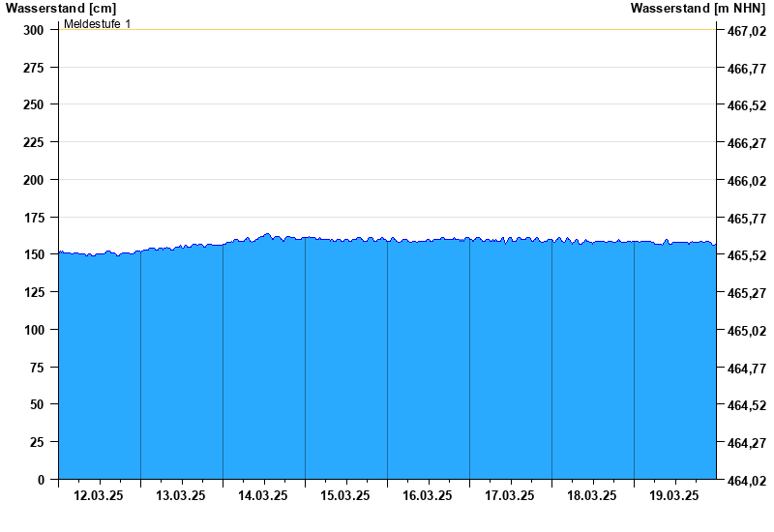Screen dimensions: 774x532
Task: Click the 225 value on the left axis
Action: tap(34, 142)
